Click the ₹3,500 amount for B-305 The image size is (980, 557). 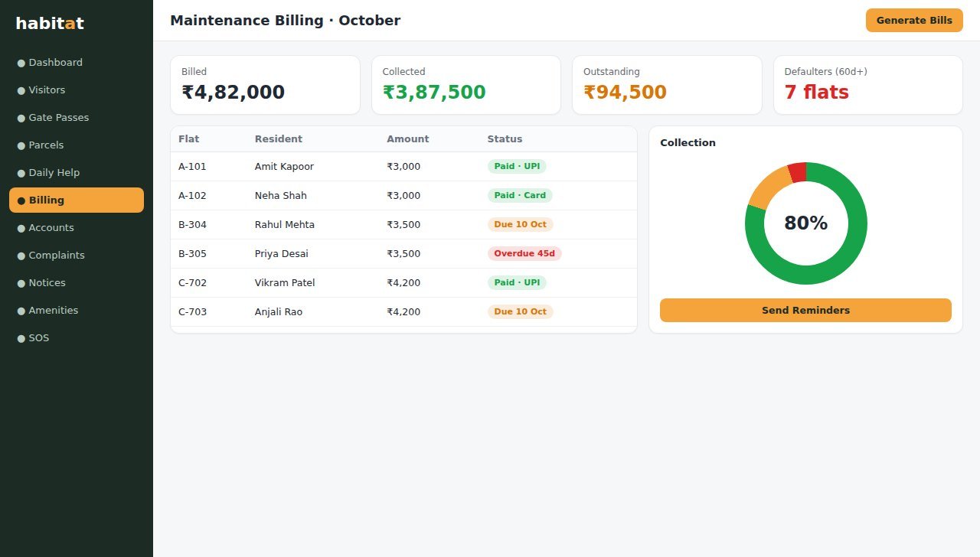pyautogui.click(x=403, y=254)
